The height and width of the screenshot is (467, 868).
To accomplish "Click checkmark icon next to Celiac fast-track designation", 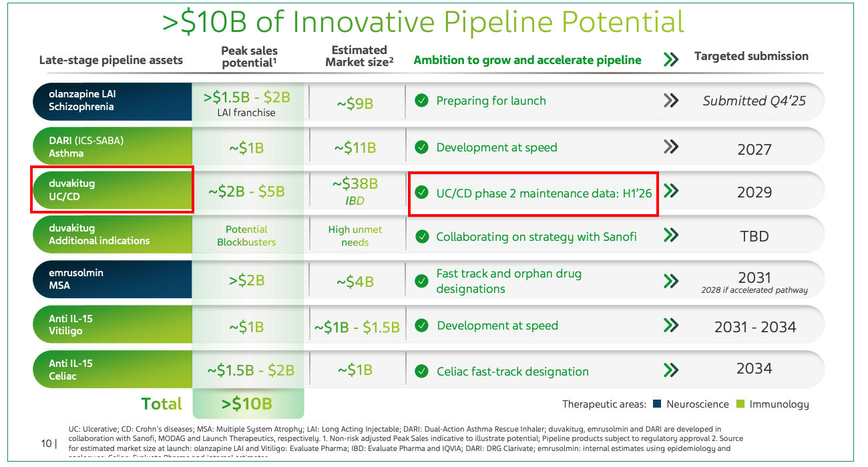I will click(x=421, y=371).
